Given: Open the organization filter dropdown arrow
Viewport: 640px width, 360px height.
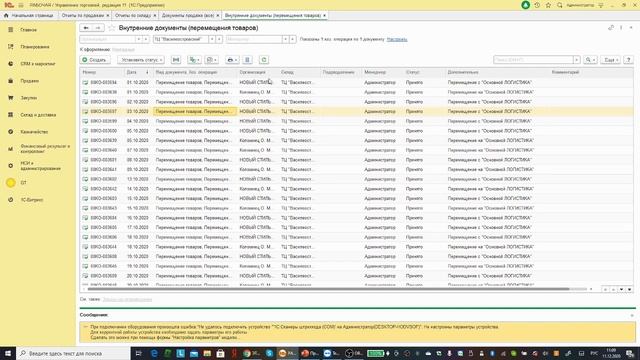Looking at the screenshot, I should (139, 39).
